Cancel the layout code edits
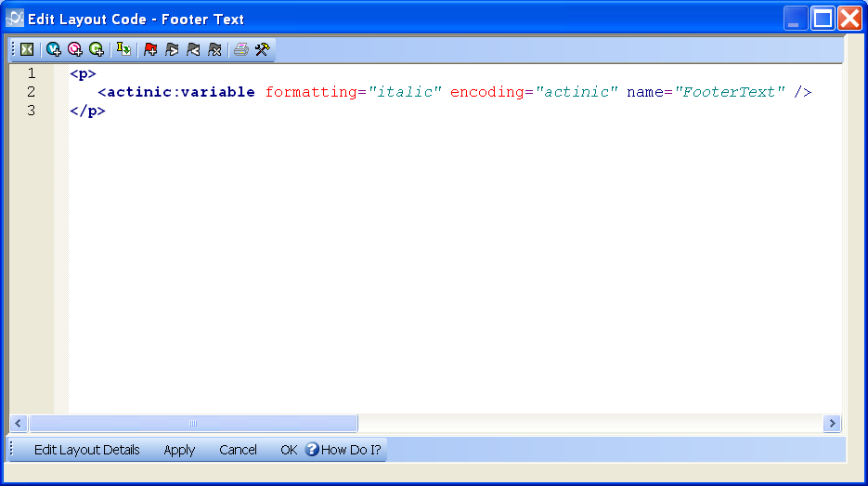The height and width of the screenshot is (486, 868). click(238, 450)
